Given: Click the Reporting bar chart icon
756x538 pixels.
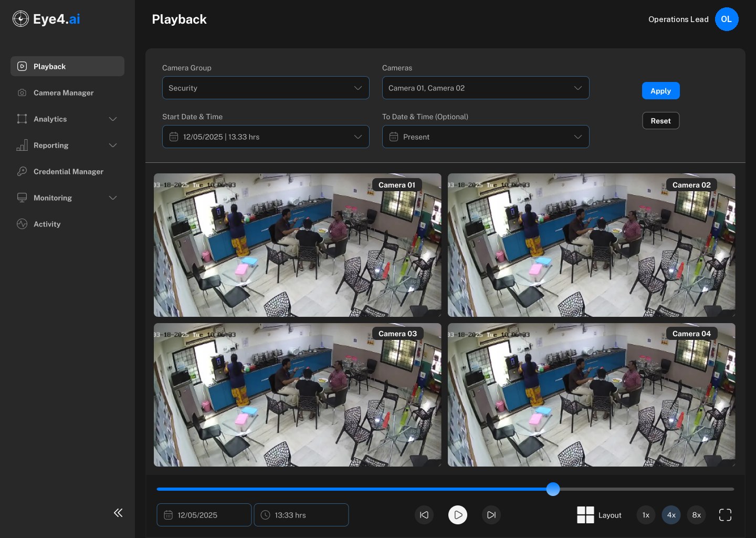Looking at the screenshot, I should (x=22, y=145).
